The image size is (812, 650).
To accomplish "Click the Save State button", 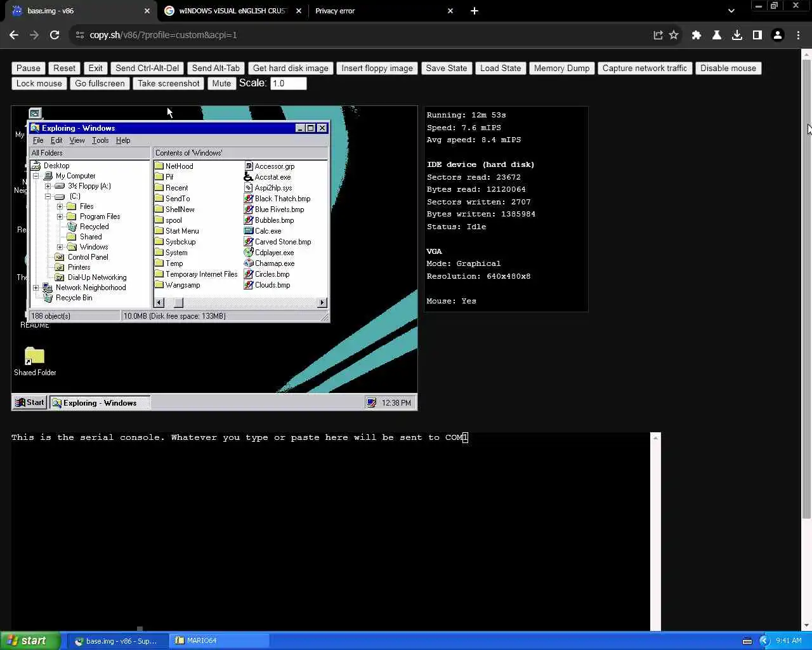I will point(446,68).
